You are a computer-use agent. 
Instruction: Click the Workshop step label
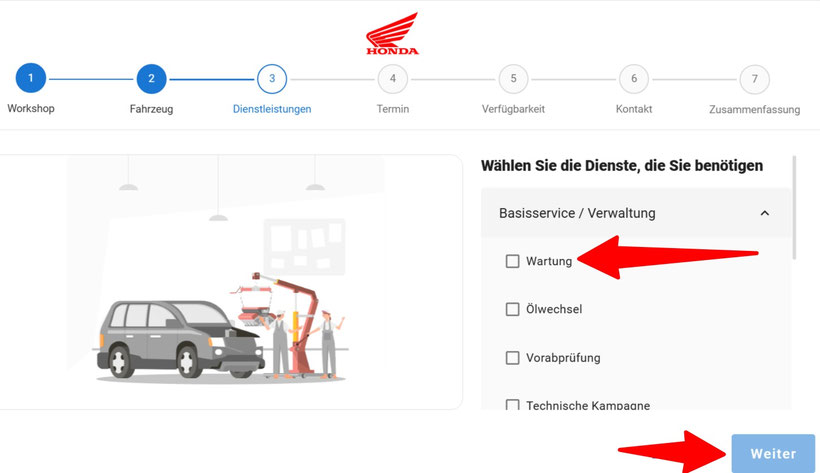tap(31, 108)
